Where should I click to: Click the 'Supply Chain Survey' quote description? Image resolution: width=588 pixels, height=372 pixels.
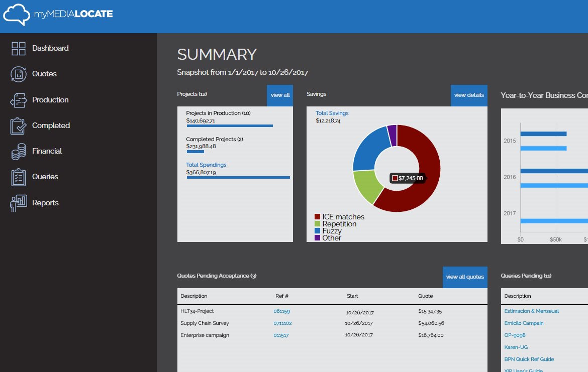[x=205, y=323]
